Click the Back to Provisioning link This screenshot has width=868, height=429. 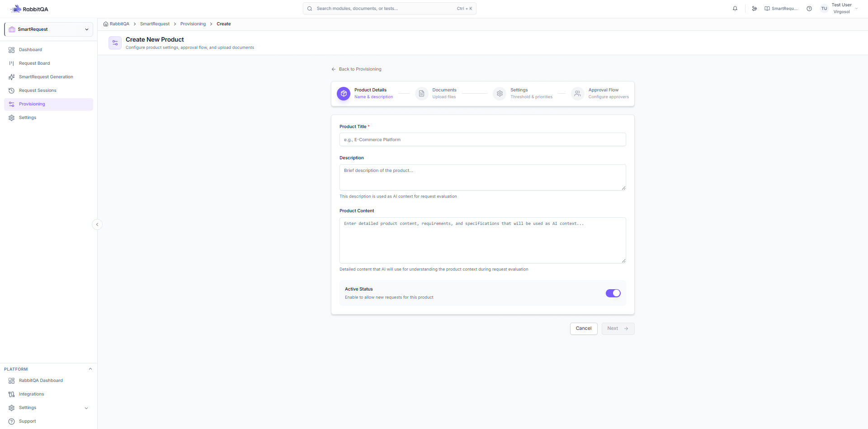tap(356, 69)
